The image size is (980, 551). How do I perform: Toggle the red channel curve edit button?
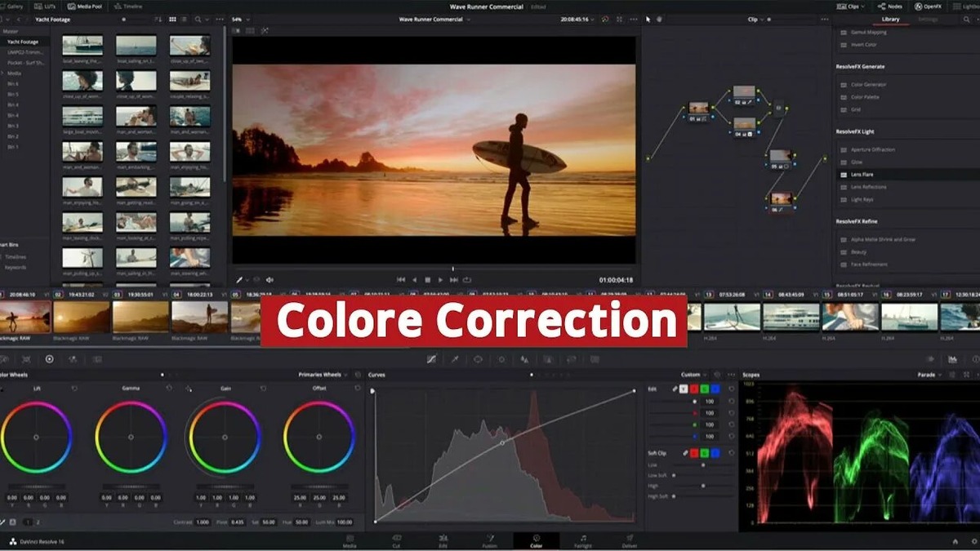click(696, 389)
